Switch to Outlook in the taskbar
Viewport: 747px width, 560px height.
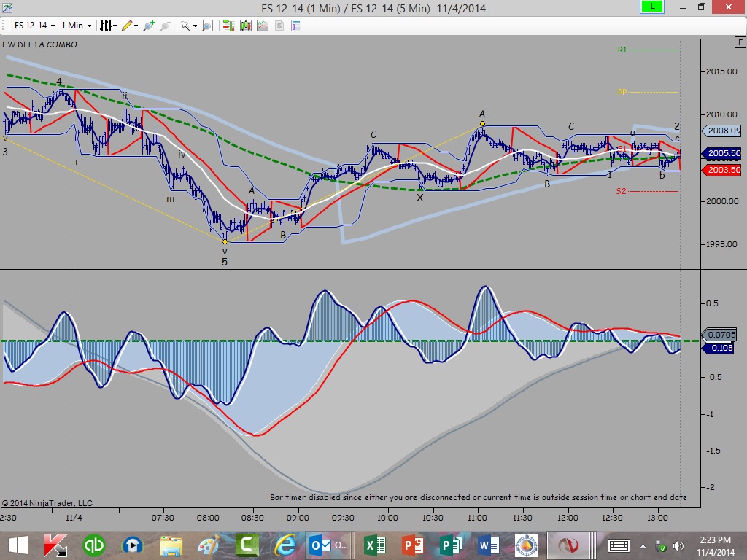click(328, 545)
